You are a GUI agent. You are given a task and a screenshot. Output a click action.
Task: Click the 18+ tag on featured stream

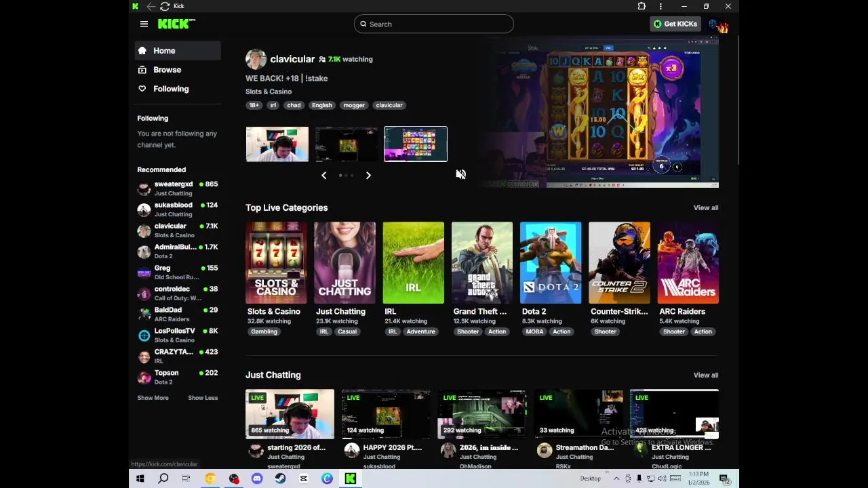point(254,105)
